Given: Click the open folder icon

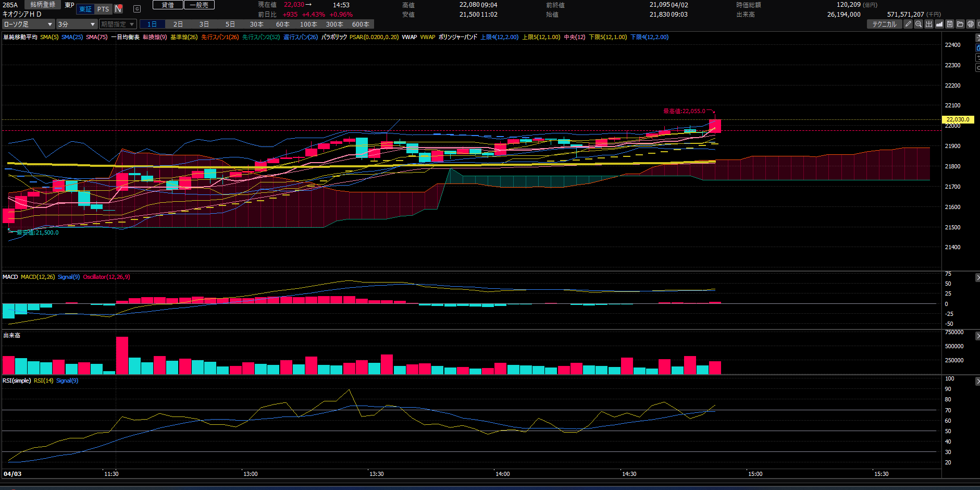Looking at the screenshot, I should [x=960, y=24].
